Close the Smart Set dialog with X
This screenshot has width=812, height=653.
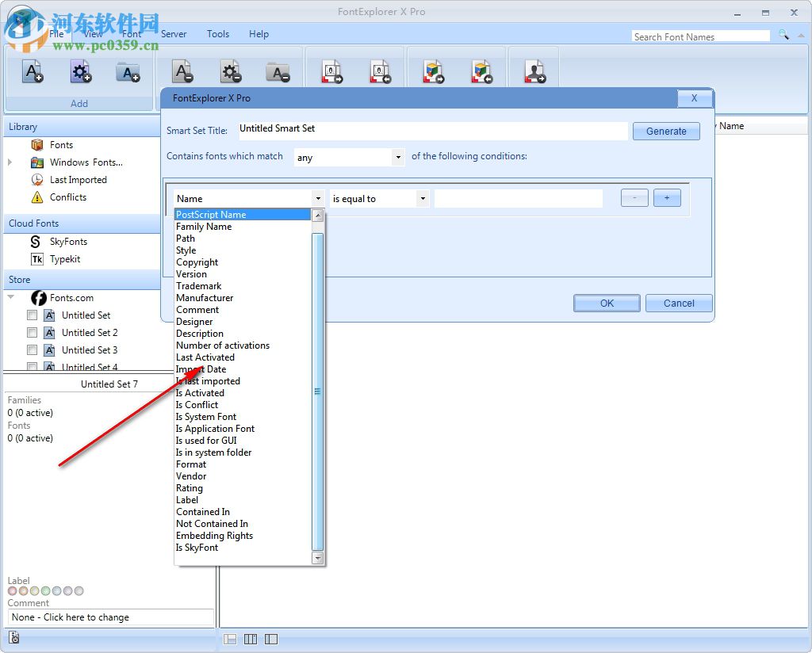(695, 97)
